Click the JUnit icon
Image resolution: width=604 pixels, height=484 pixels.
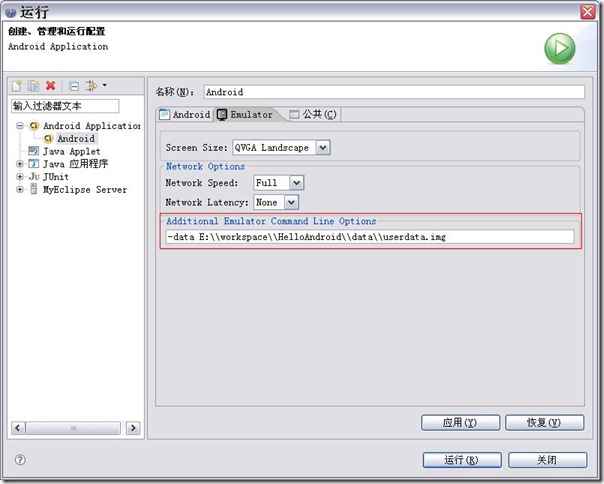point(34,176)
